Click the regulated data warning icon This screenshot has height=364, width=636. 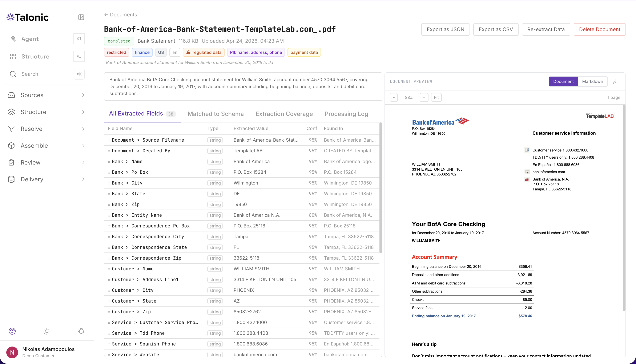(188, 52)
